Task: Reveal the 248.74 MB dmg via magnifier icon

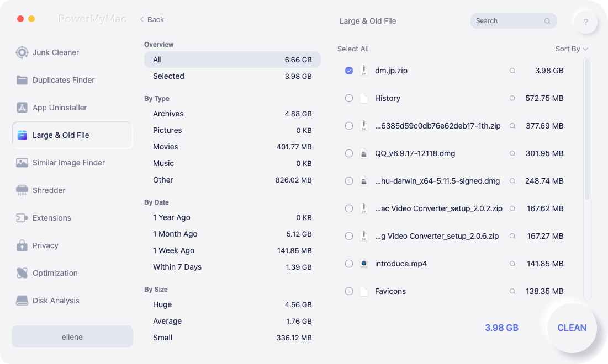Action: [x=512, y=181]
